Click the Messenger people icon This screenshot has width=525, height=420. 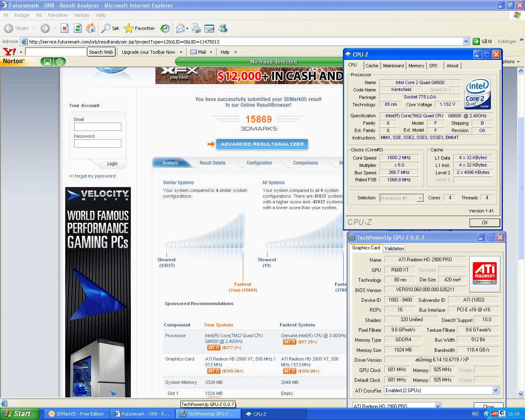pos(223,28)
